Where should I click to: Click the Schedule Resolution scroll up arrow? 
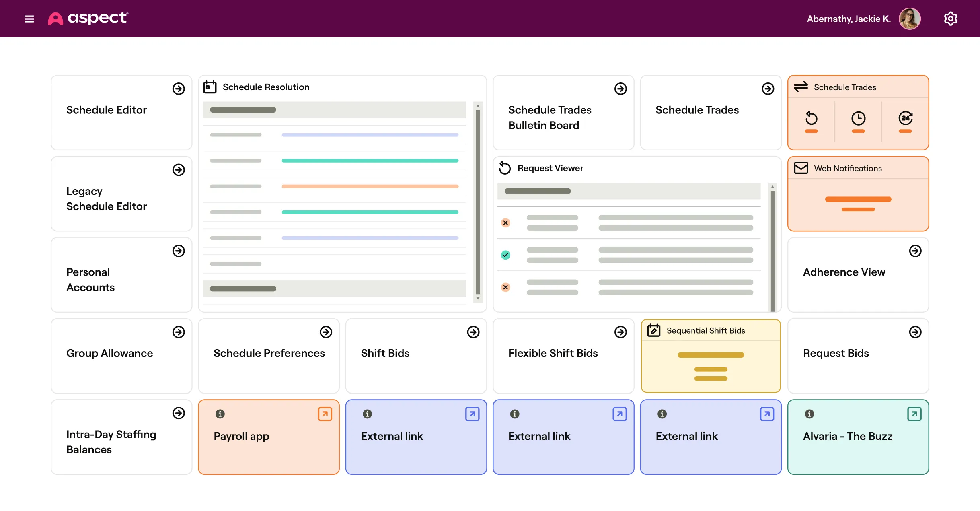[x=478, y=106]
